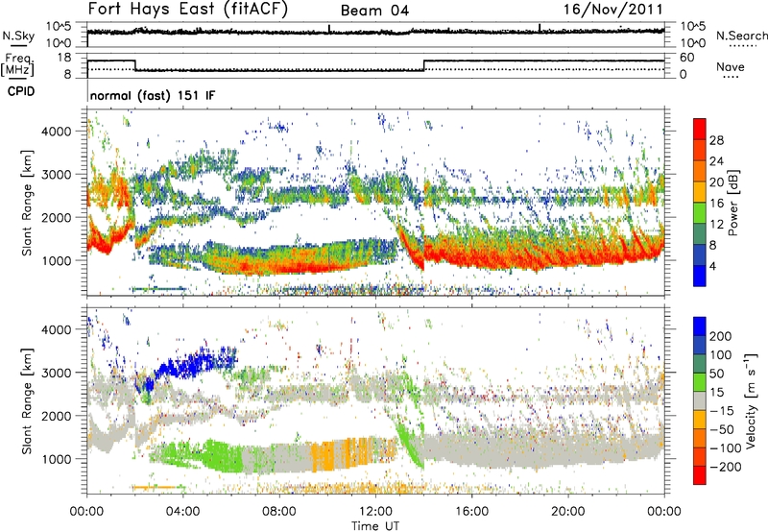Image resolution: width=768 pixels, height=532 pixels.
Task: Click '3000' on the velocity panel range axis
Action: 56,373
